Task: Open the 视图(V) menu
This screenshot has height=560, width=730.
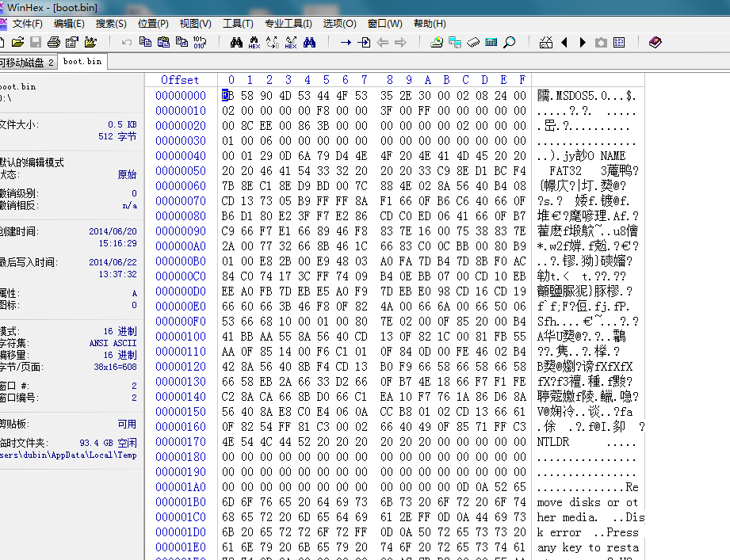Action: pyautogui.click(x=196, y=23)
